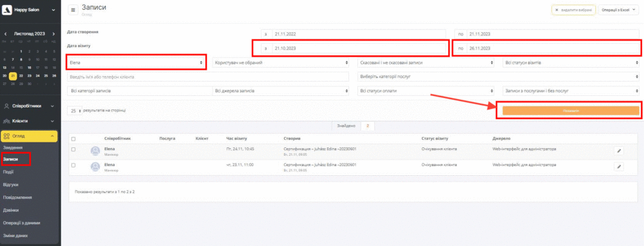
Task: Click the Співробітники person icon
Action: (x=7, y=106)
